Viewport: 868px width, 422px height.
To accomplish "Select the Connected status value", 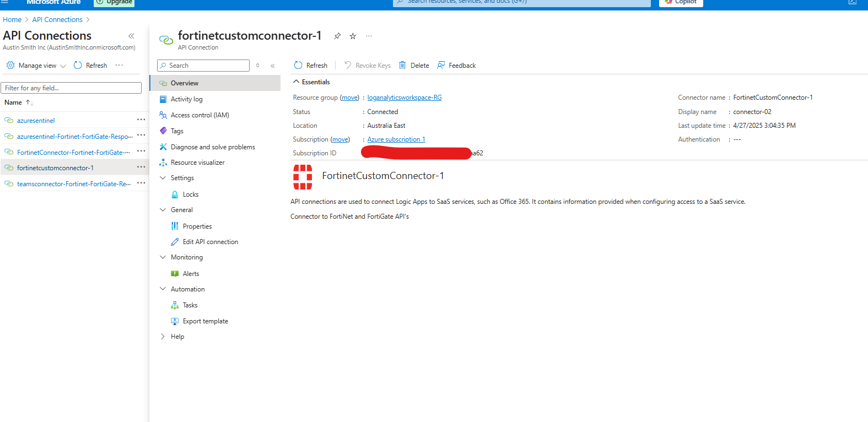I will pyautogui.click(x=382, y=112).
